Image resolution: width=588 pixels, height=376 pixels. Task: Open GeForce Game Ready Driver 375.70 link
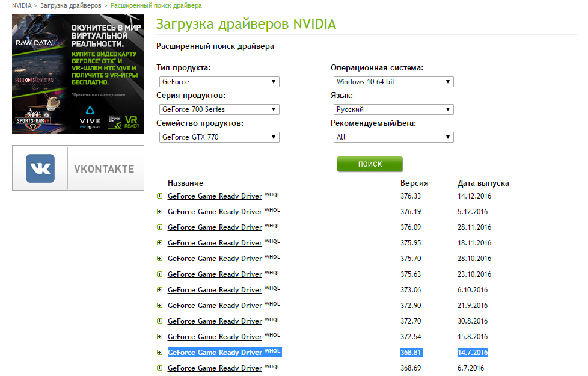[x=215, y=259]
